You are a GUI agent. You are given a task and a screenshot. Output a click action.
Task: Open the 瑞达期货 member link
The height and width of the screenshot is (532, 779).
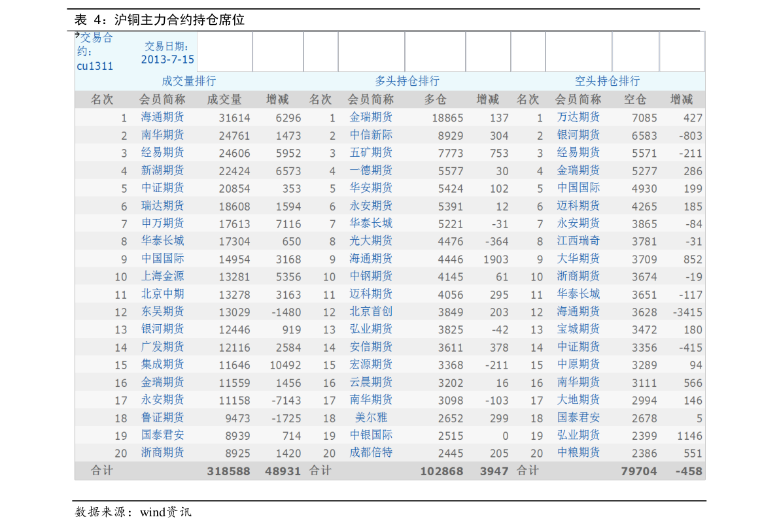pos(162,205)
